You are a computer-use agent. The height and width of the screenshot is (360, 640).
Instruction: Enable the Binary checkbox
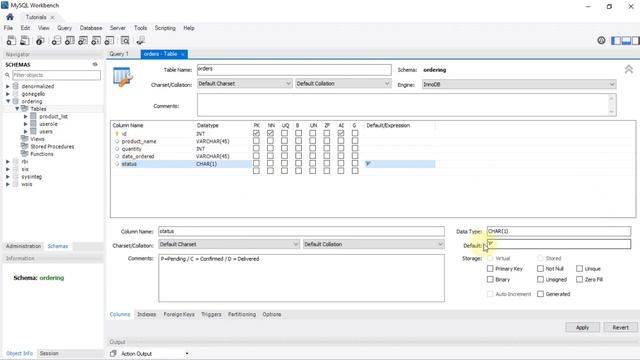(490, 280)
